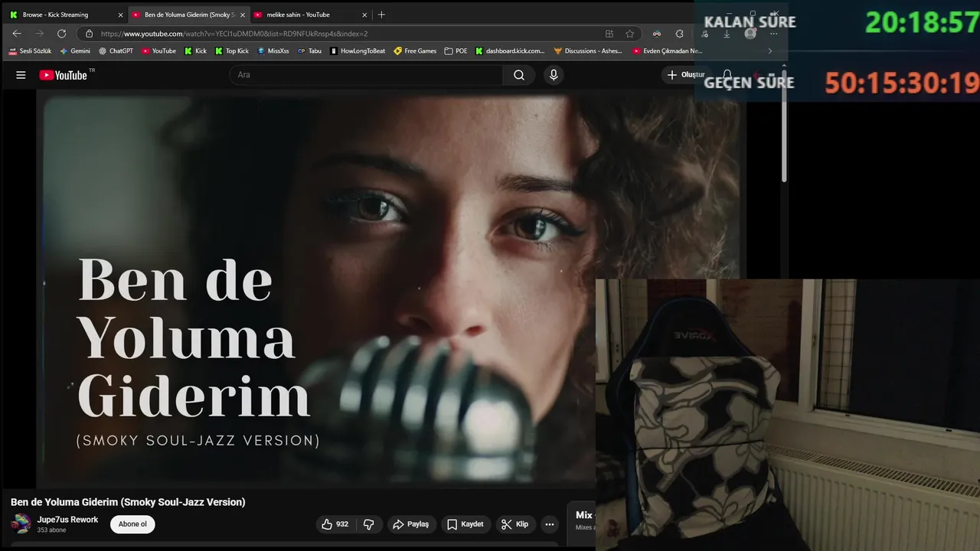Reload the page with the refresh icon
Viewport: 980px width, 551px height.
click(x=61, y=34)
